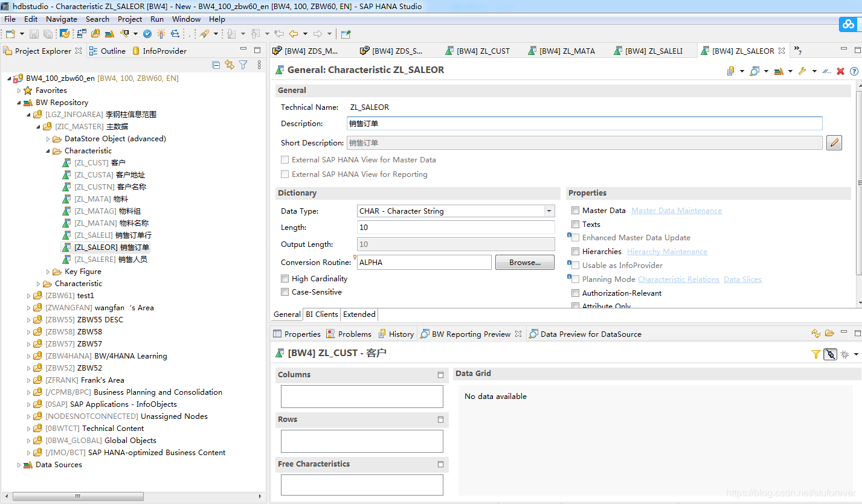Expand the DataStore Object (advanced) folder

(x=48, y=139)
